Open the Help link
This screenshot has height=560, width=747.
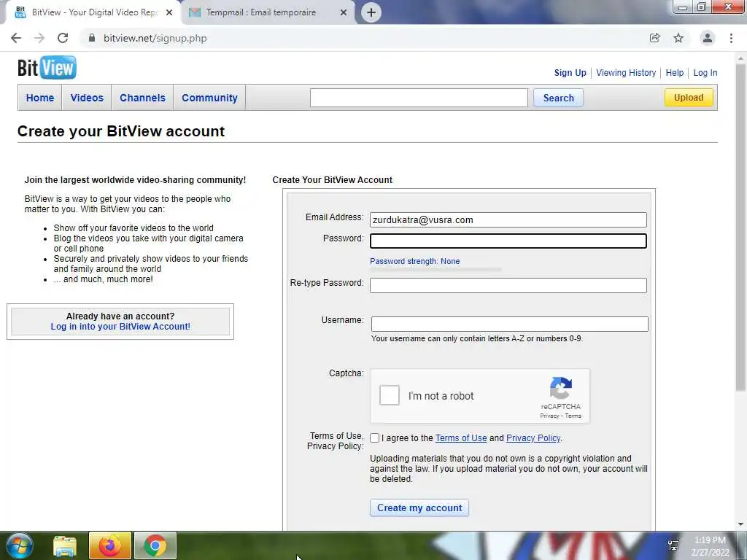(x=675, y=73)
